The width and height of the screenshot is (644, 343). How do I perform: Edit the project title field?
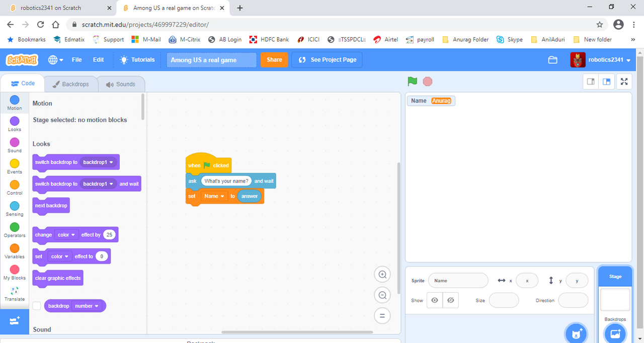pos(211,60)
